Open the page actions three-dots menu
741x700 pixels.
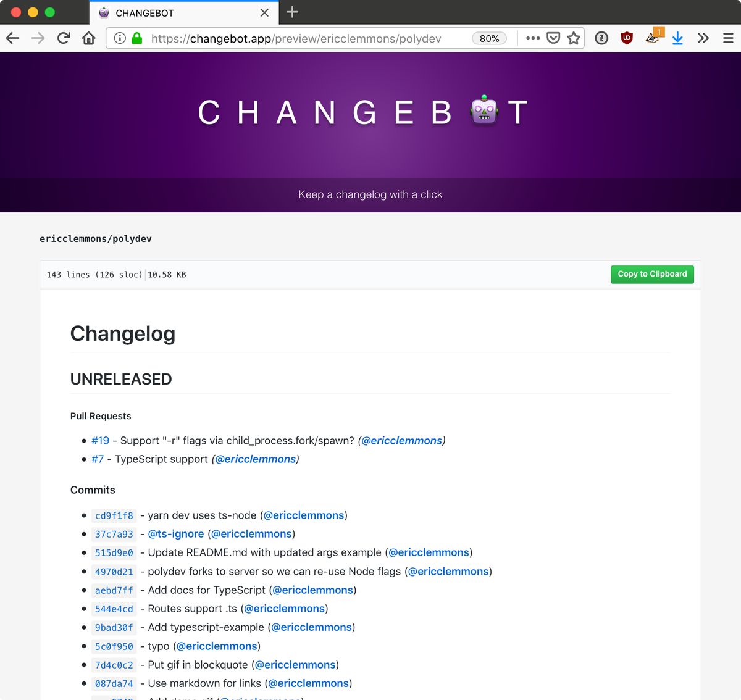point(533,38)
